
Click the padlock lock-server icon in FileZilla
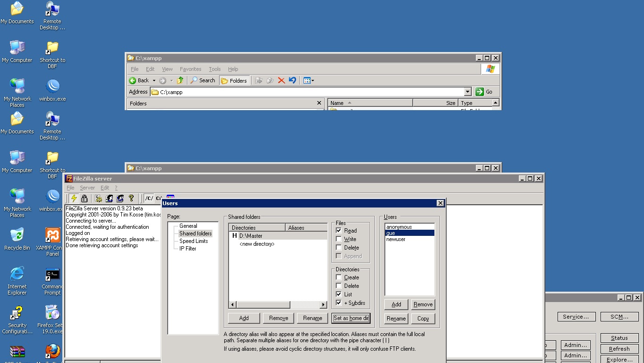[x=84, y=199]
